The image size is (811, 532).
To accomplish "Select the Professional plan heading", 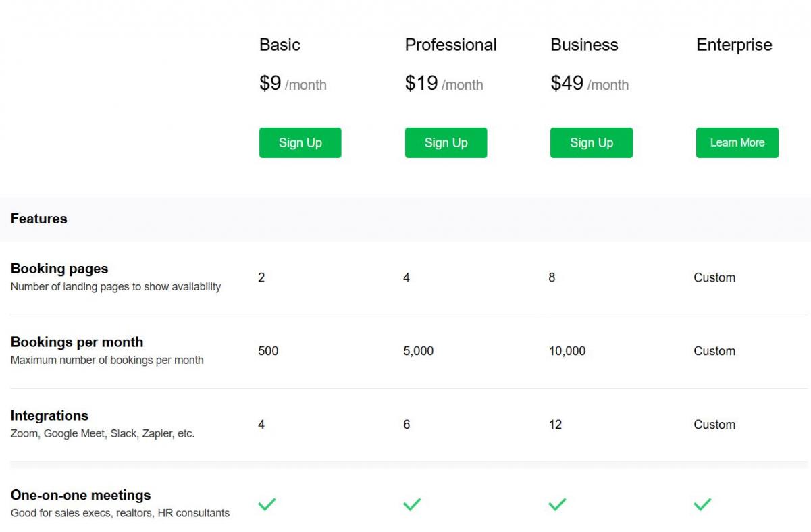I will tap(450, 45).
